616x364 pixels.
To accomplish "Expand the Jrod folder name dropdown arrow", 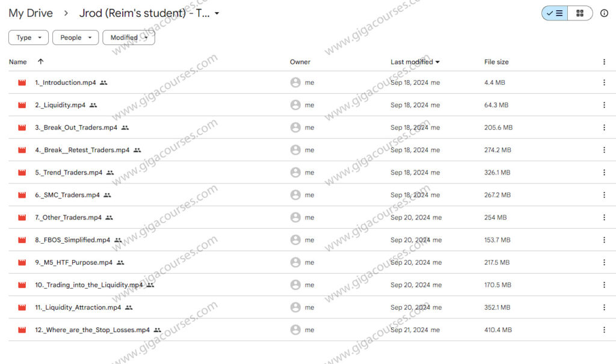I will 217,13.
